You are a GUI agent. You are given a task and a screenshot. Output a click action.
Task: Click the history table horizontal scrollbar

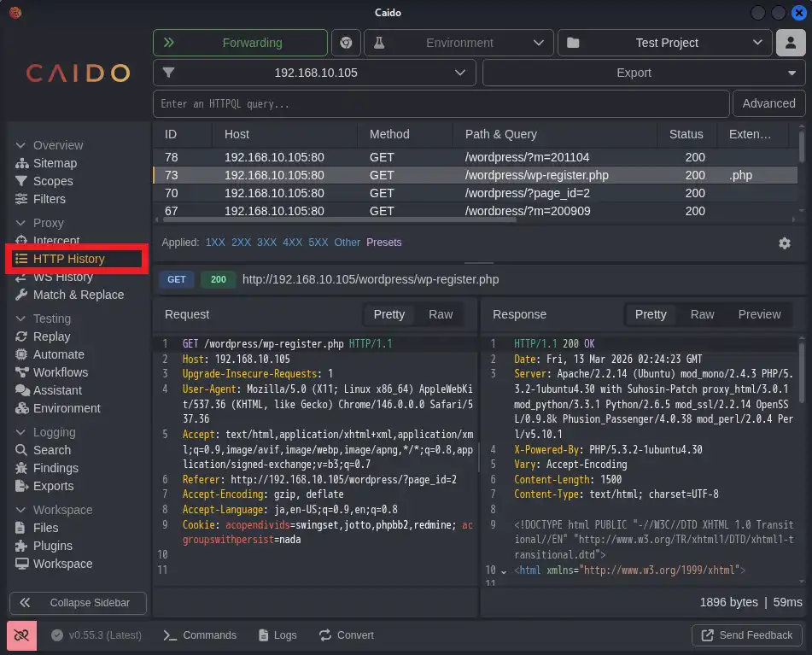[x=342, y=219]
